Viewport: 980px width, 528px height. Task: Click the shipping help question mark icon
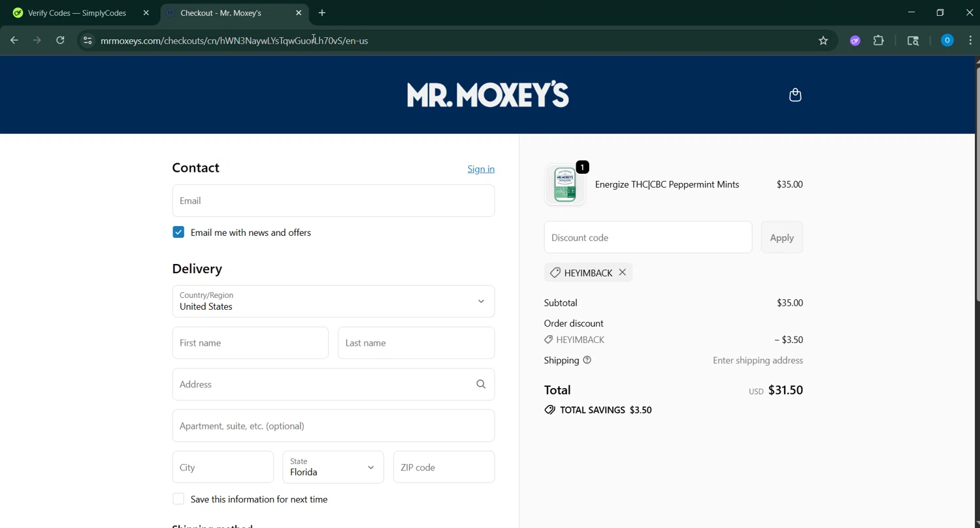click(x=587, y=360)
